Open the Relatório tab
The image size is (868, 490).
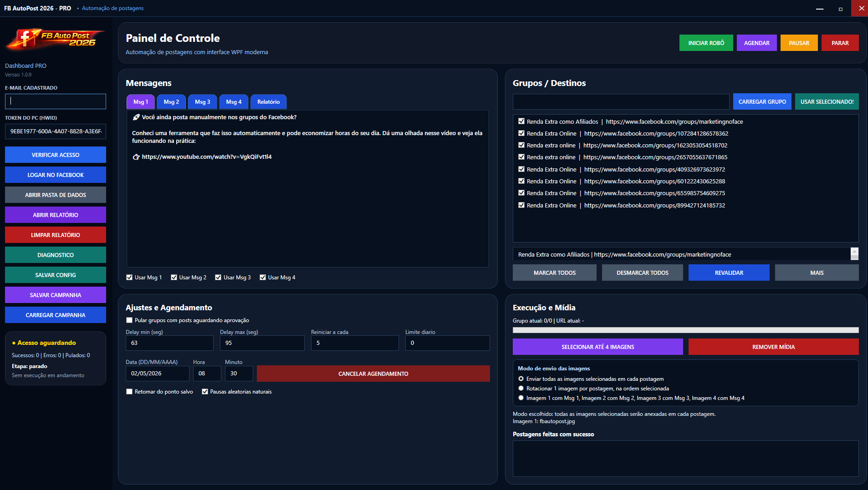(269, 102)
